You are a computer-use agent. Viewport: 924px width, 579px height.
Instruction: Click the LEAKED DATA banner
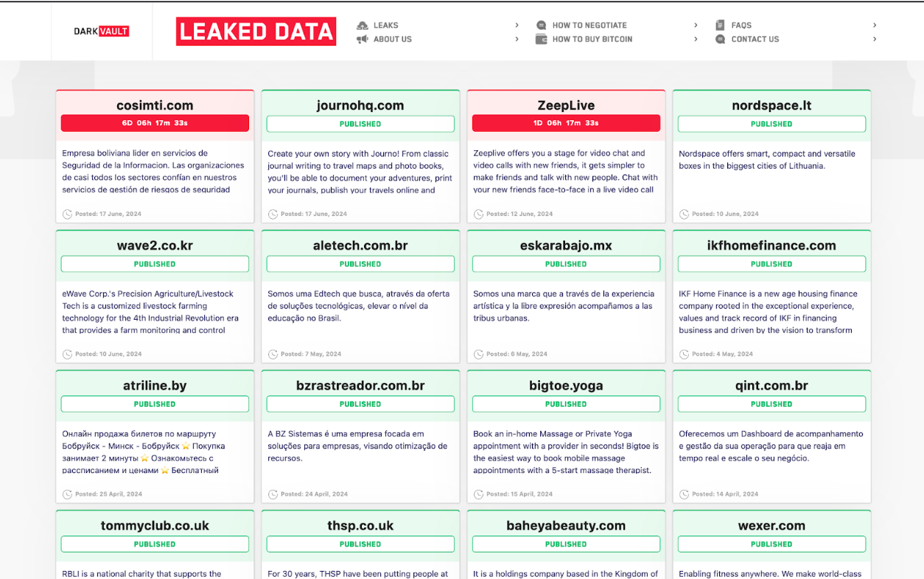click(x=256, y=31)
